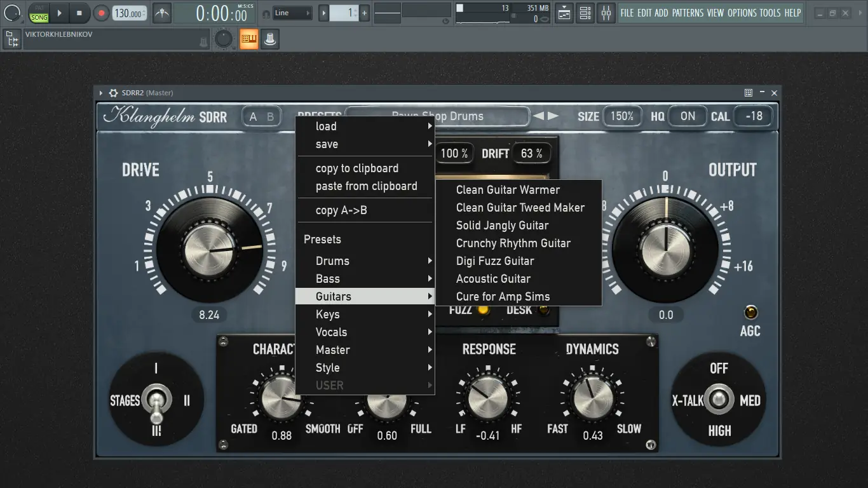The image size is (868, 488).
Task: Click the headphone icon beside Line
Action: (x=266, y=13)
